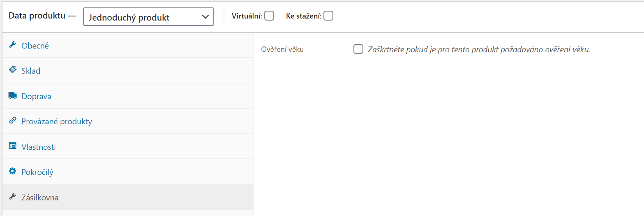Select the Provázané produkty tab
Screen dimensions: 644x216
pos(57,122)
